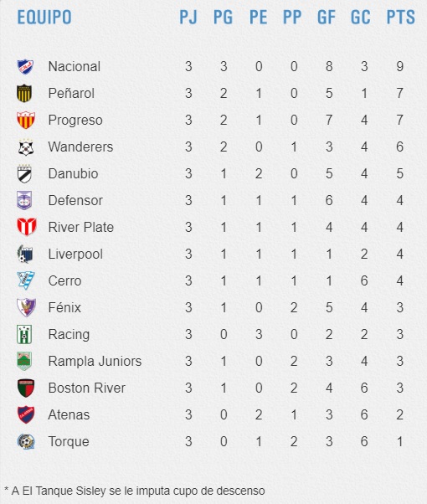
Task: Click the Racing green-white crest
Action: [x=24, y=334]
